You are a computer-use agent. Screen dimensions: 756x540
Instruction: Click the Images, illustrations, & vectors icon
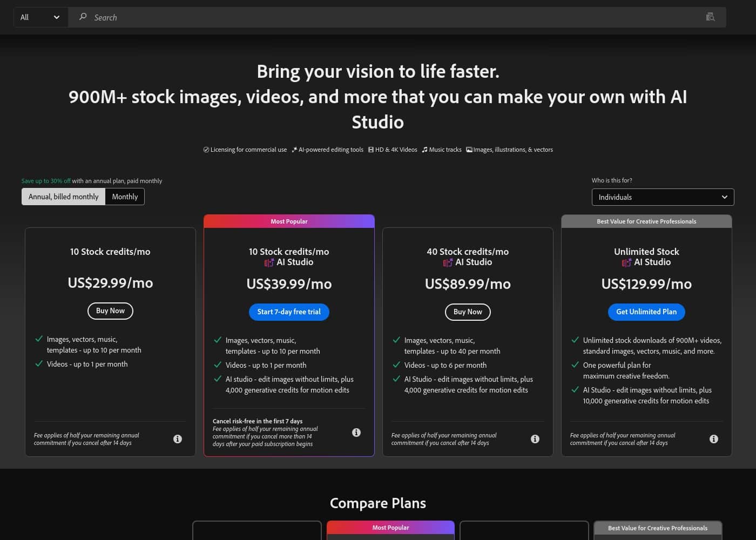pos(469,150)
